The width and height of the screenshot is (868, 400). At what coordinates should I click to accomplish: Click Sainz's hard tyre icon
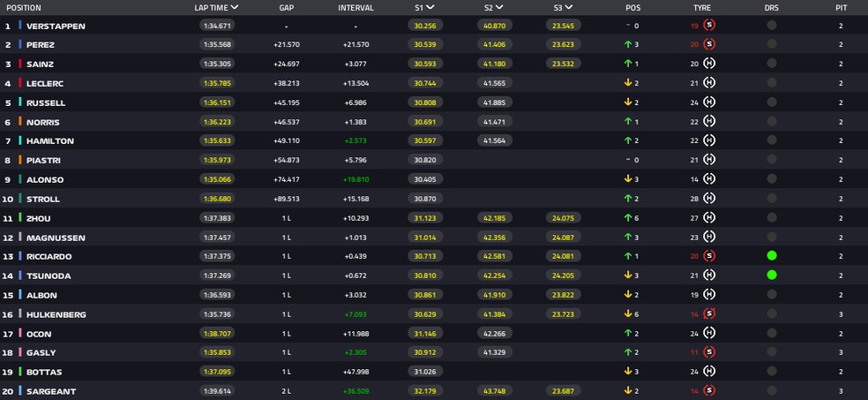tap(709, 64)
